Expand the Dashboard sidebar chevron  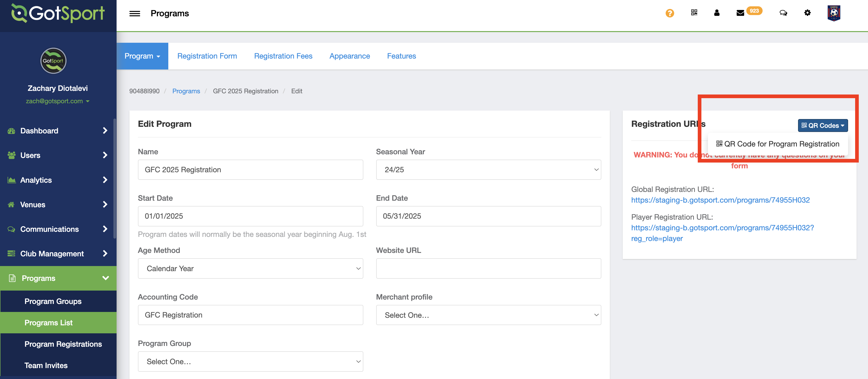pyautogui.click(x=105, y=130)
